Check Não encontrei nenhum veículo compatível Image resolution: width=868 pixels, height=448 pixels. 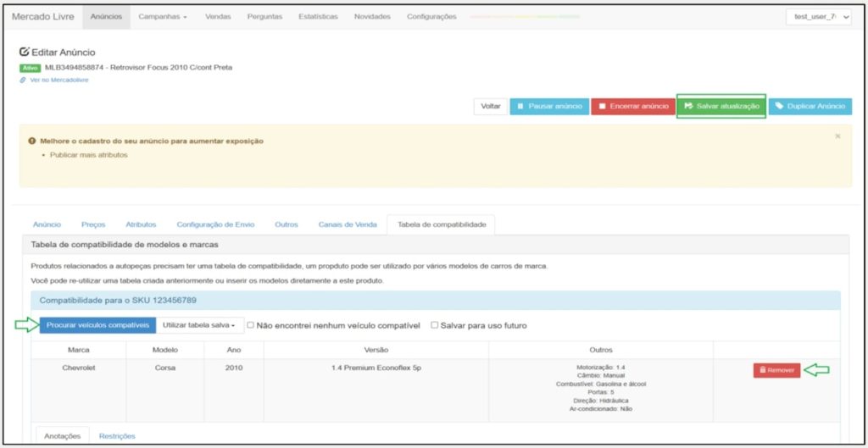tap(251, 325)
